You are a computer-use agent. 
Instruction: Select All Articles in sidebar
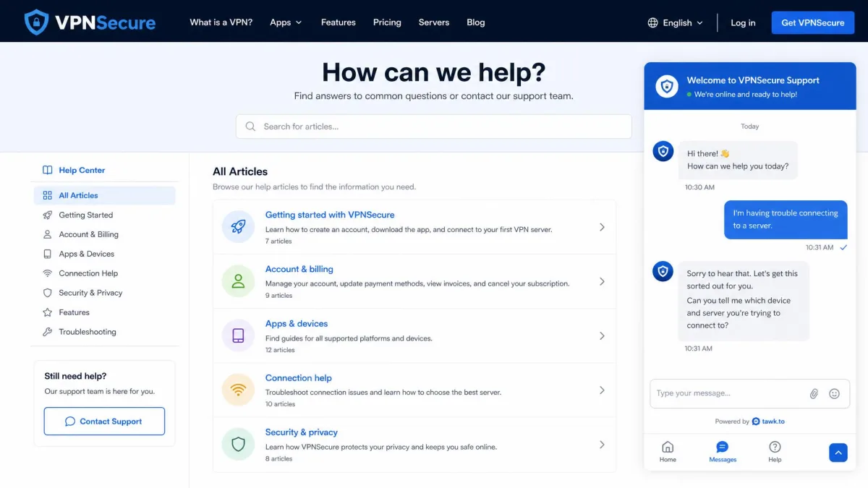105,195
